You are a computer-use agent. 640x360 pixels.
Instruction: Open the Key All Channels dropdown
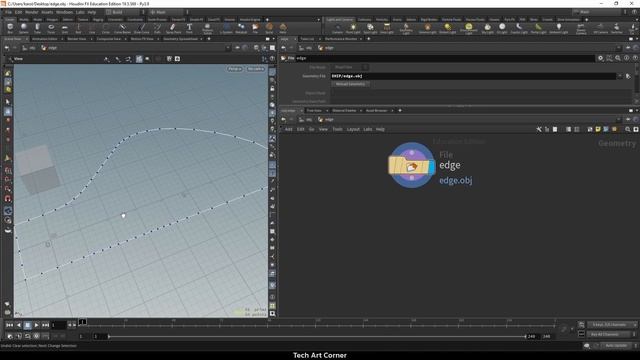611,334
